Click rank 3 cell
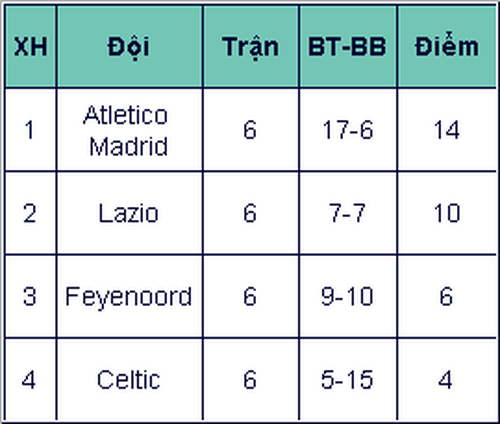Viewport: 500px width, 424px height. pos(30,297)
